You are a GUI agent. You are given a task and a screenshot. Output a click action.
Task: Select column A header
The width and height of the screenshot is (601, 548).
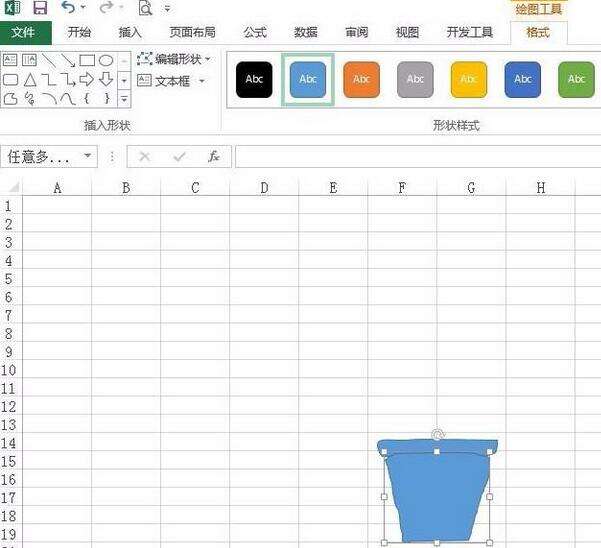coord(57,188)
